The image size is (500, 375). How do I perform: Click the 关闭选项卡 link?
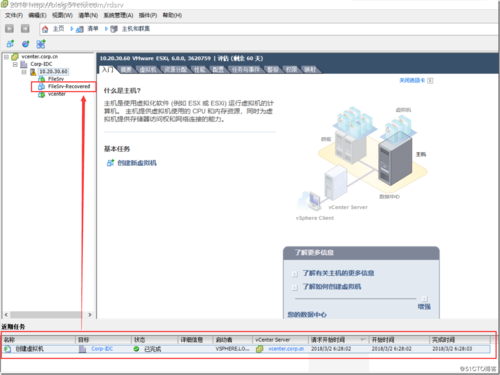tap(412, 80)
